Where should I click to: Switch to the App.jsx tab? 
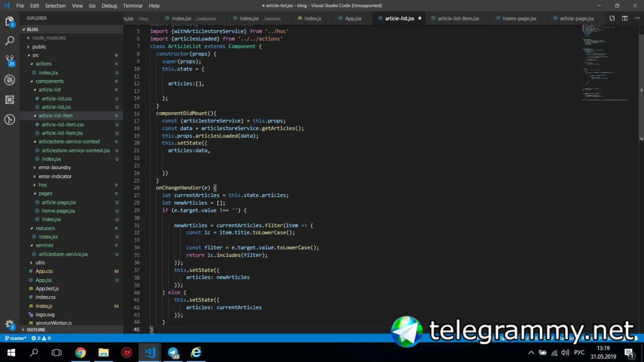coord(353,18)
